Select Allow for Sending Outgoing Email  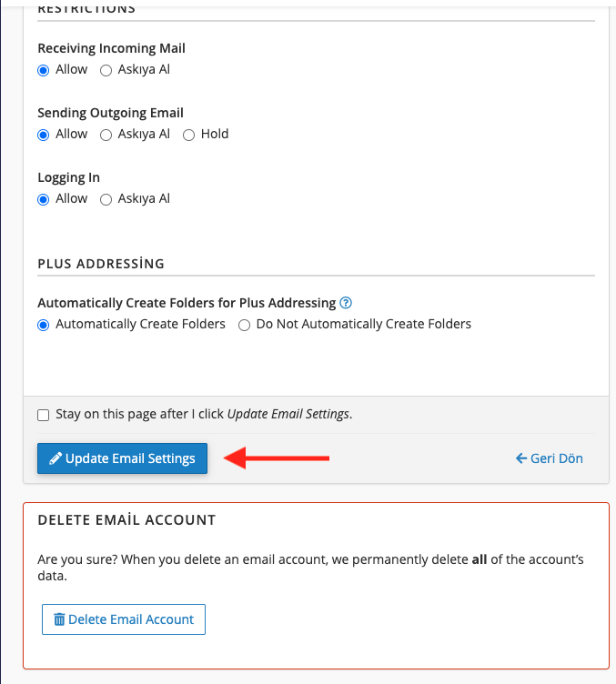click(x=44, y=135)
